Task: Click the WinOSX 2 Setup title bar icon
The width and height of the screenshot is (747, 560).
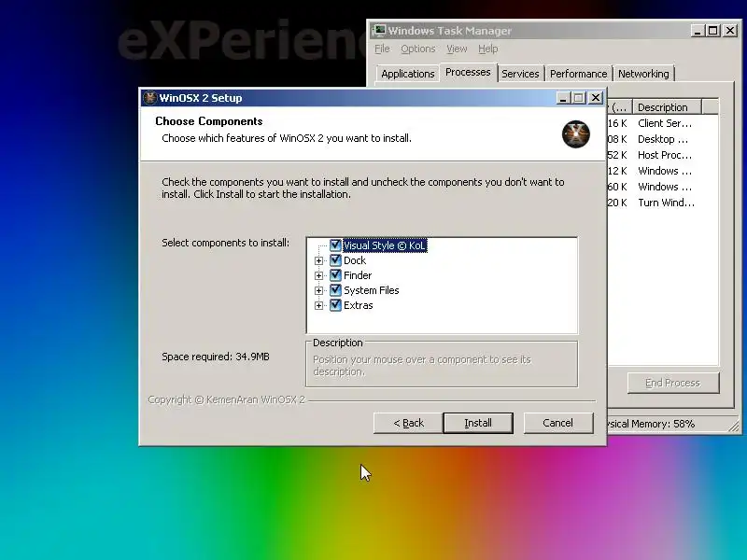Action: (150, 98)
